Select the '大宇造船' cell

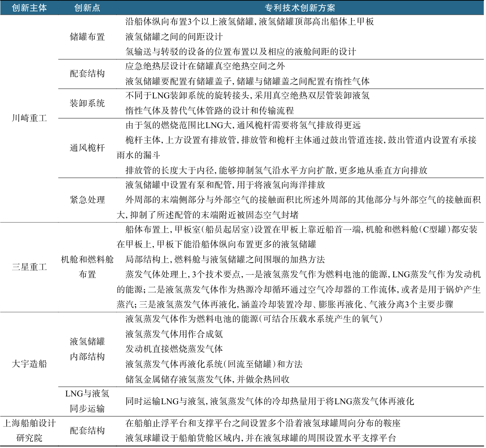click(29, 364)
